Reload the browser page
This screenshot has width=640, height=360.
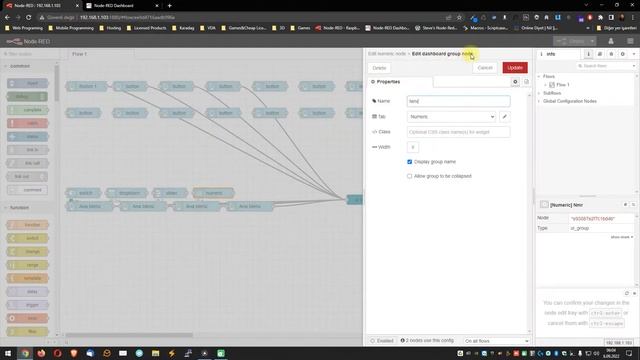click(29, 18)
